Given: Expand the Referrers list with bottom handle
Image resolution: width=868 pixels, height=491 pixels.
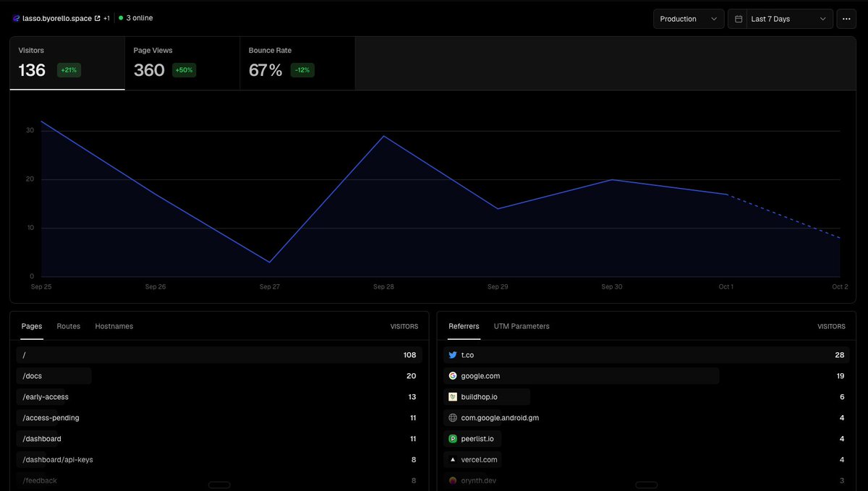Looking at the screenshot, I should 647,484.
